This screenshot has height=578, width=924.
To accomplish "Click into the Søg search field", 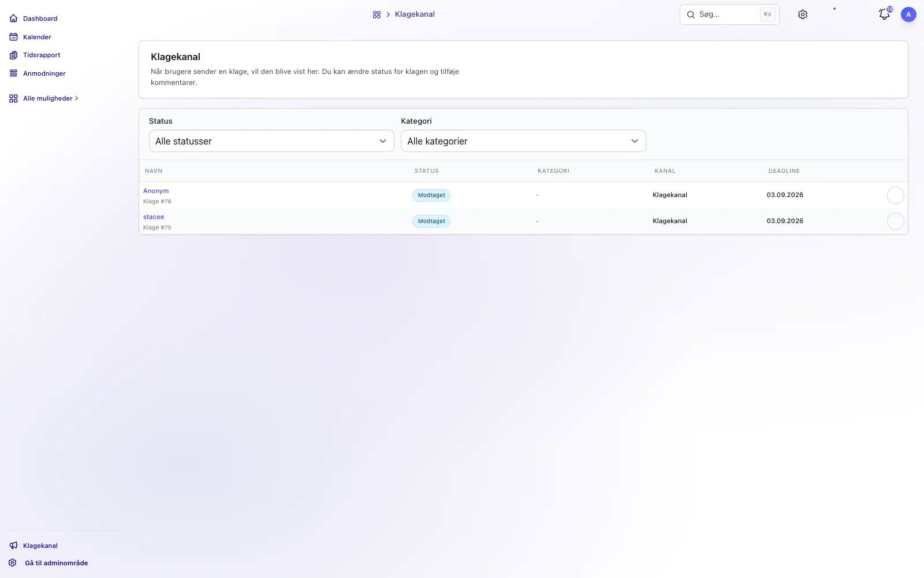I will (729, 14).
